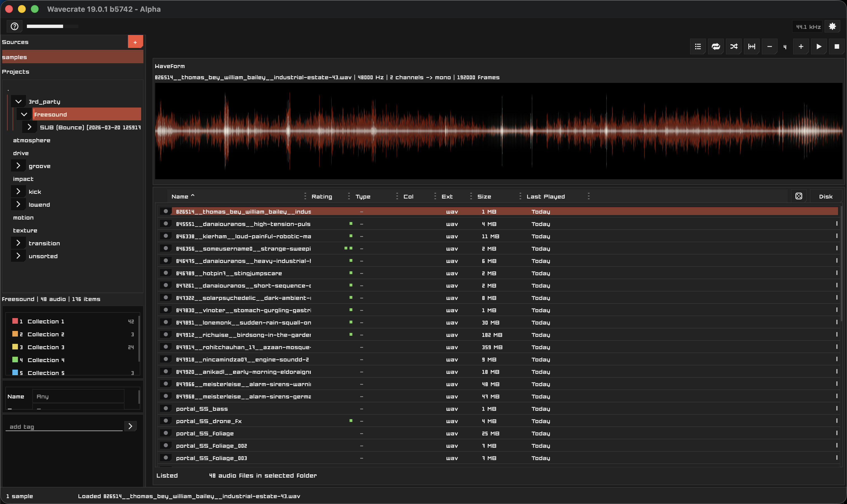Expand the SUB (Bounce) folder chevron
The height and width of the screenshot is (504, 847).
tap(30, 127)
